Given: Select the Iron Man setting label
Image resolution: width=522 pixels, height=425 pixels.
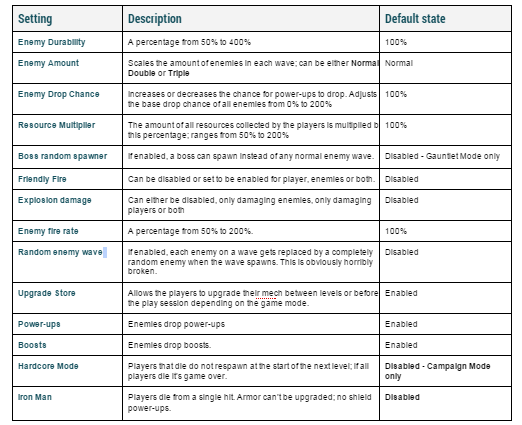Looking at the screenshot, I should (35, 397).
